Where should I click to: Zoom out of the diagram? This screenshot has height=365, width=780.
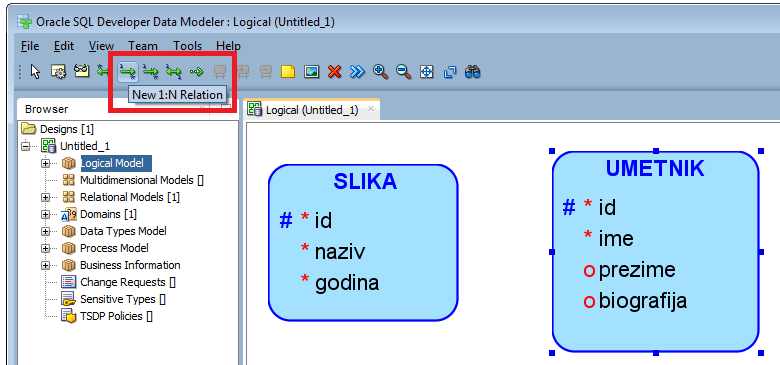click(x=403, y=72)
